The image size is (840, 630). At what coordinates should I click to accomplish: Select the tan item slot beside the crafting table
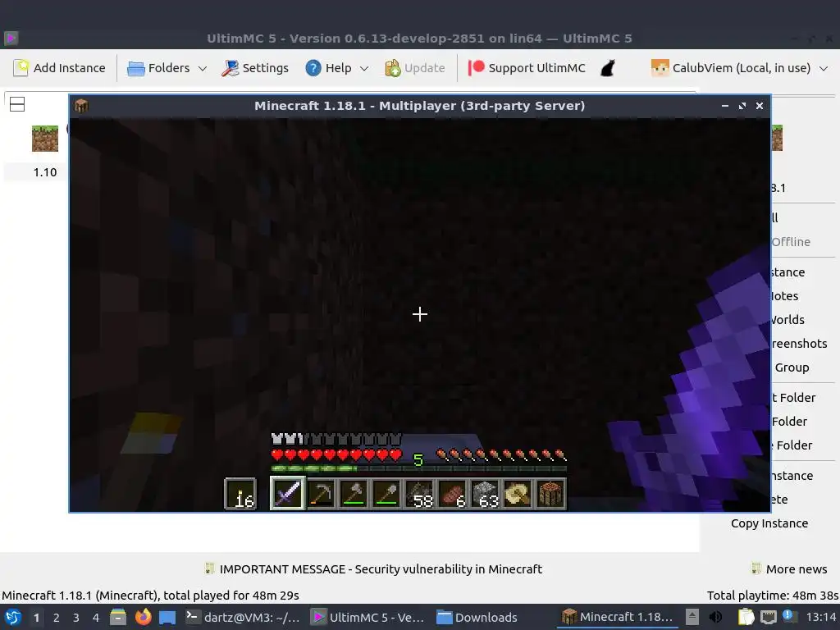pyautogui.click(x=518, y=493)
